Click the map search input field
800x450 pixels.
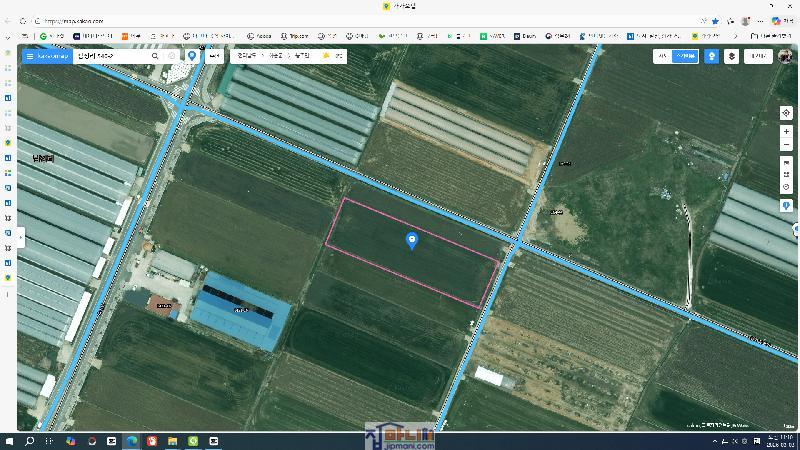click(x=110, y=56)
